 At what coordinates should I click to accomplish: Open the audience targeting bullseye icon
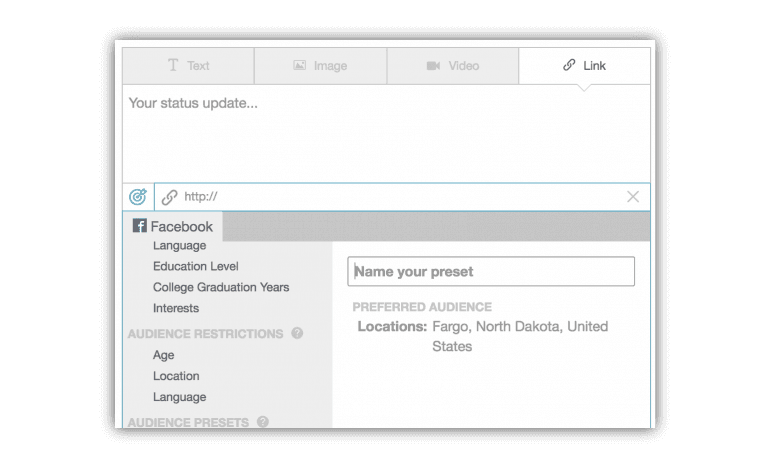pos(138,197)
